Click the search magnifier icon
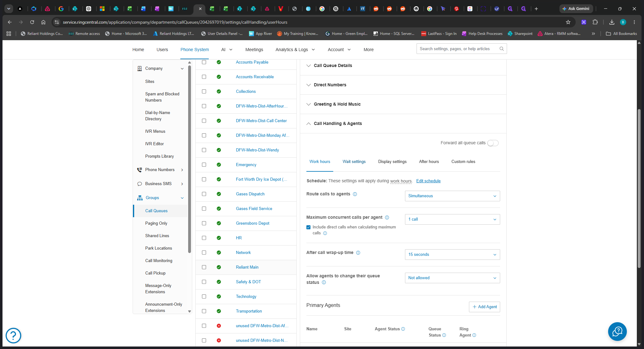 point(502,49)
